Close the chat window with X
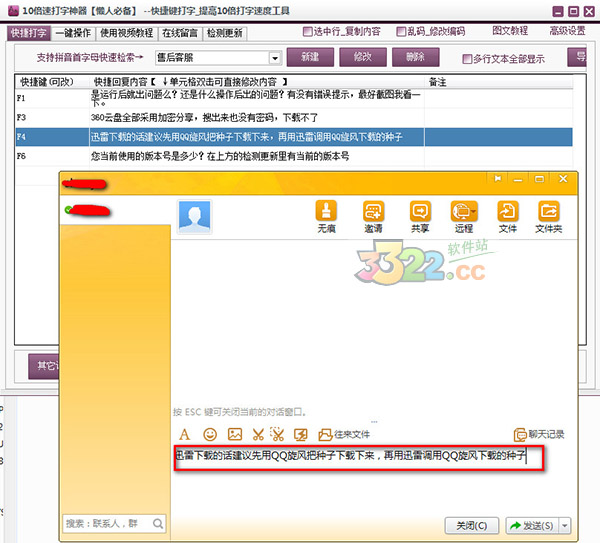This screenshot has height=543, width=600. (x=563, y=179)
